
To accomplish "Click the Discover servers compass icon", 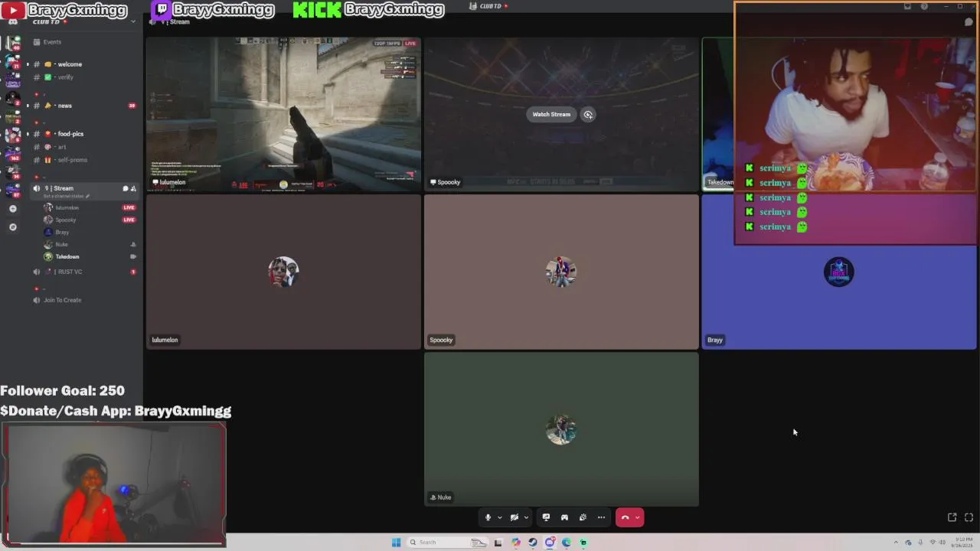I will [x=12, y=227].
